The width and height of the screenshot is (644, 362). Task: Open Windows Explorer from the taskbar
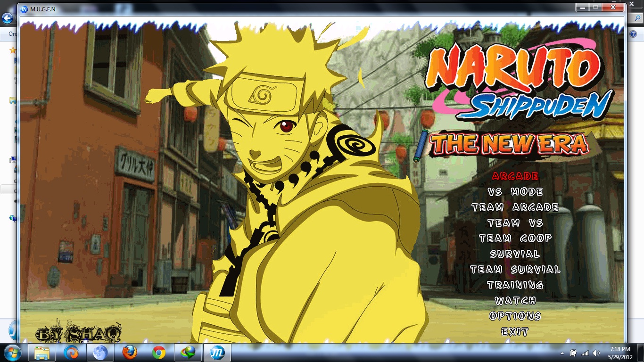click(x=42, y=353)
